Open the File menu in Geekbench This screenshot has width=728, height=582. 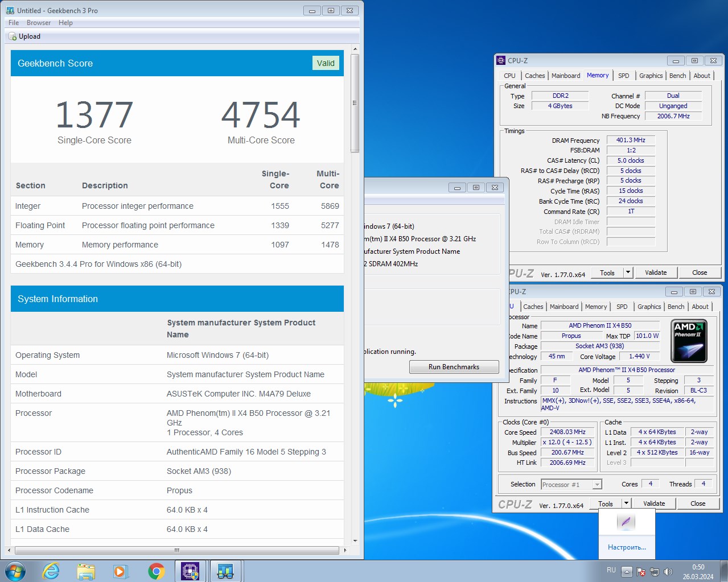tap(14, 23)
